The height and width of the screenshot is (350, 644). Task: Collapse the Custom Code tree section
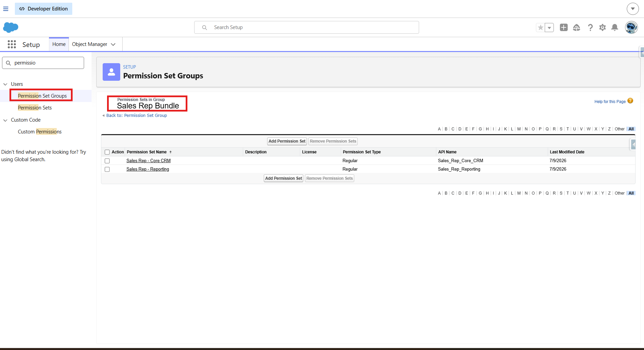pos(5,120)
